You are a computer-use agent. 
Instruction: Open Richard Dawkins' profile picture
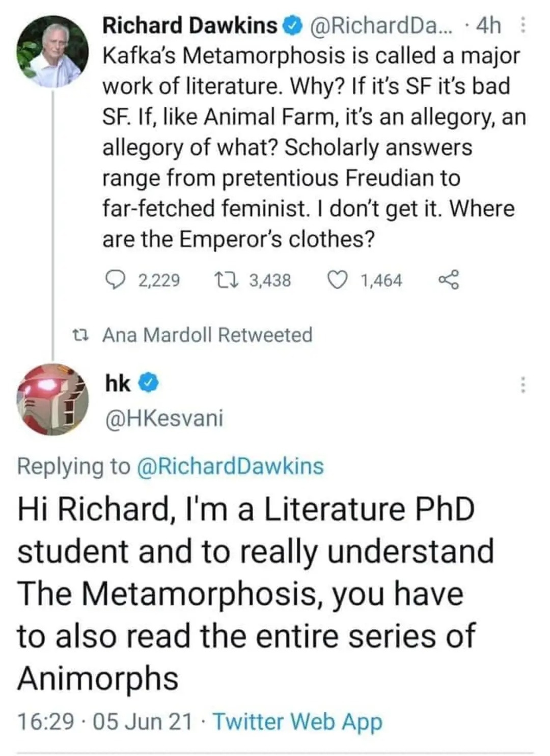[52, 51]
